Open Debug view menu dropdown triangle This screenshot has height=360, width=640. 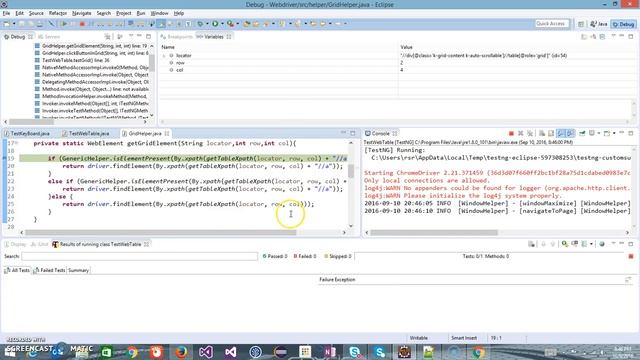[x=131, y=37]
